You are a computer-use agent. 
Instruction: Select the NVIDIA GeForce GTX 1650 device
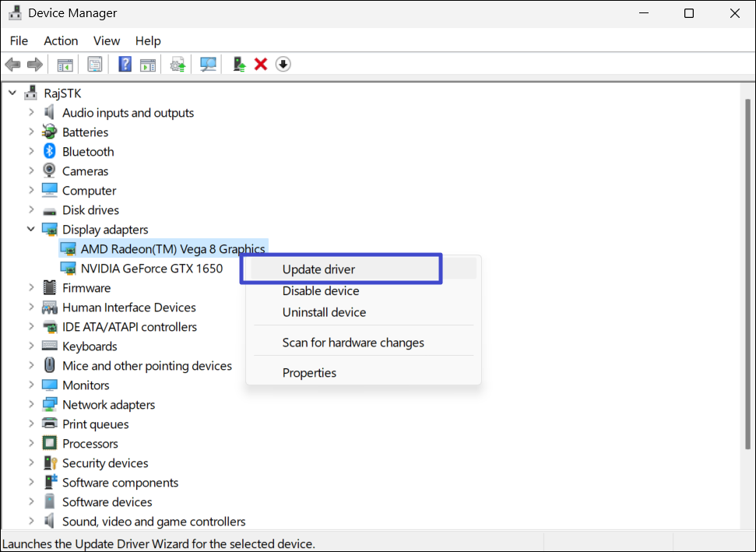(151, 269)
